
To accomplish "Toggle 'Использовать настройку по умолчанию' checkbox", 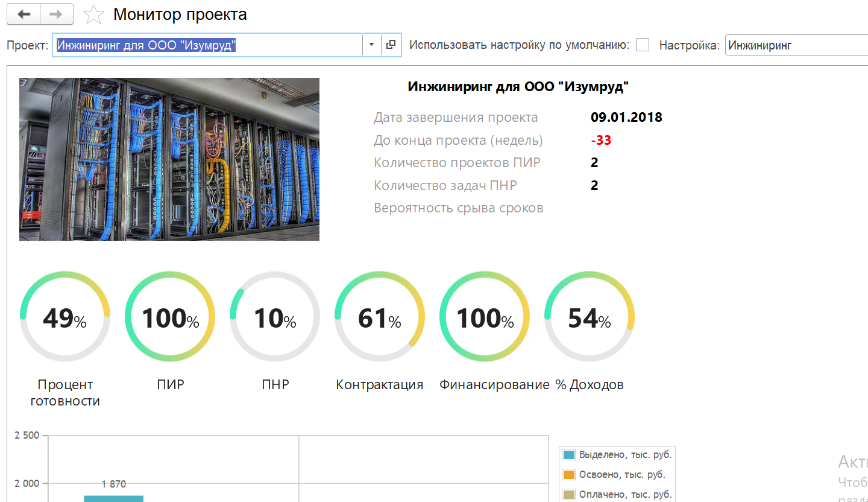I will 643,45.
